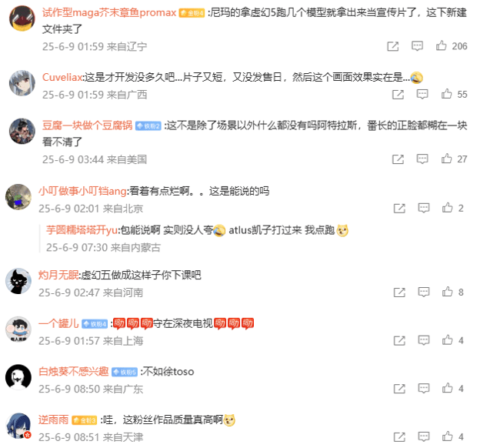
Task: View the avatar of 灼月无眠
Action: click(x=18, y=281)
